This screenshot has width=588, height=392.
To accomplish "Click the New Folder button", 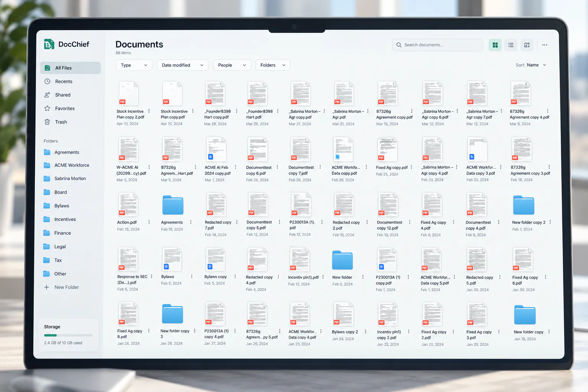I will point(62,287).
